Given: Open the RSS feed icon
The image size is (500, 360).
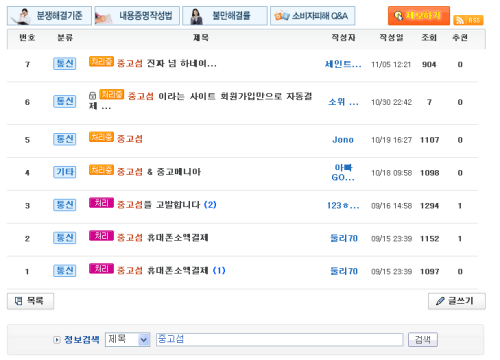Looking at the screenshot, I should [468, 20].
